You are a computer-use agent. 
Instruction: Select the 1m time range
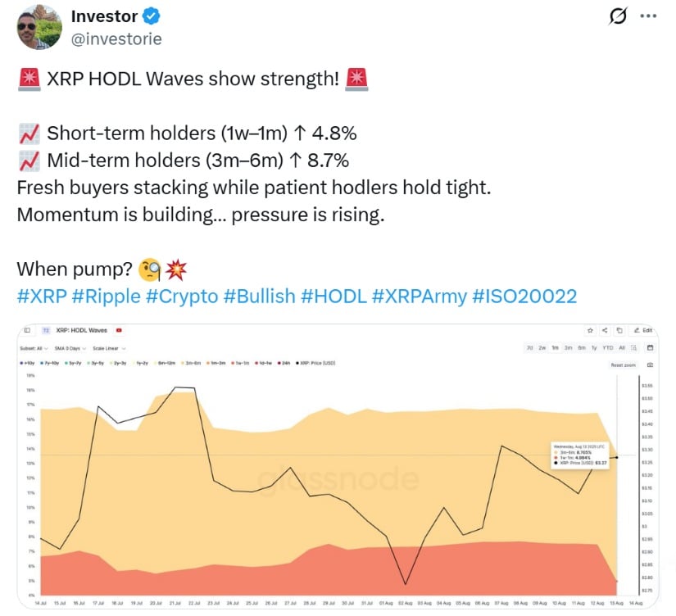click(x=556, y=347)
